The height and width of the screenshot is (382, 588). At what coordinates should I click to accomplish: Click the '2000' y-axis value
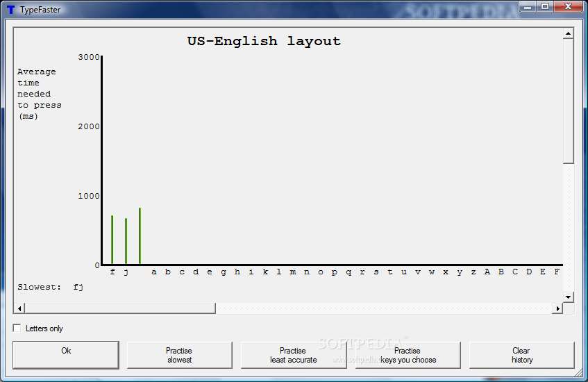88,126
